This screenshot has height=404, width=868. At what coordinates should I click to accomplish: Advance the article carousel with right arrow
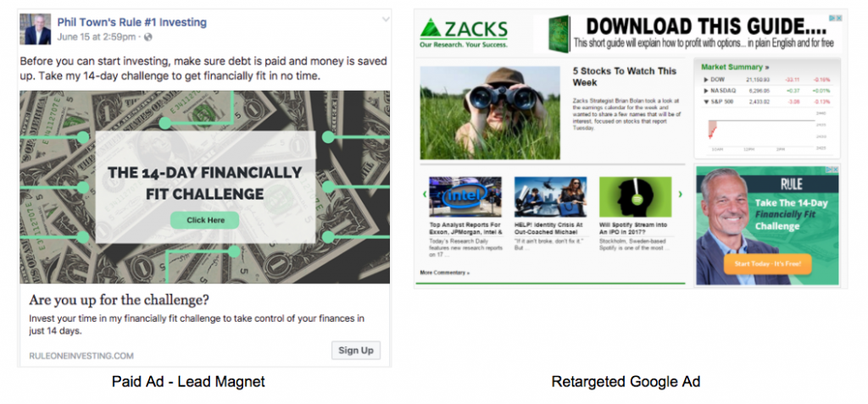pos(680,194)
